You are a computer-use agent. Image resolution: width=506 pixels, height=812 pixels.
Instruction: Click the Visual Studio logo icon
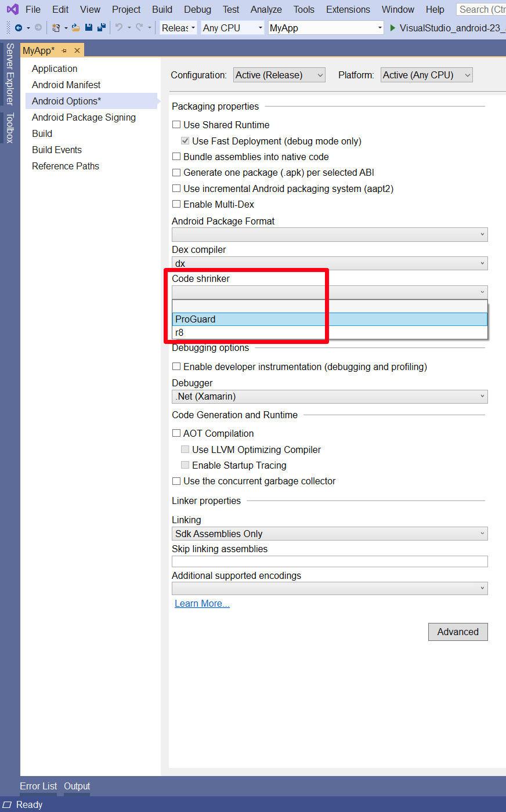point(12,9)
